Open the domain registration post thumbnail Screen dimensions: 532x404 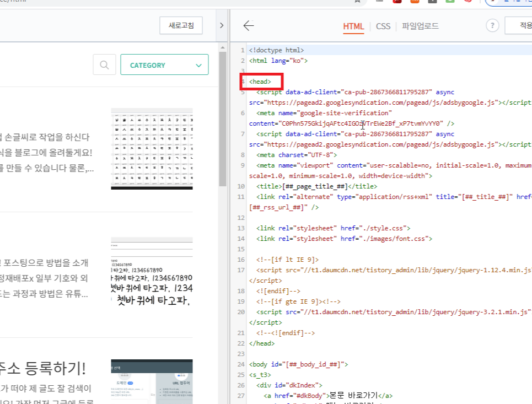[x=152, y=381]
